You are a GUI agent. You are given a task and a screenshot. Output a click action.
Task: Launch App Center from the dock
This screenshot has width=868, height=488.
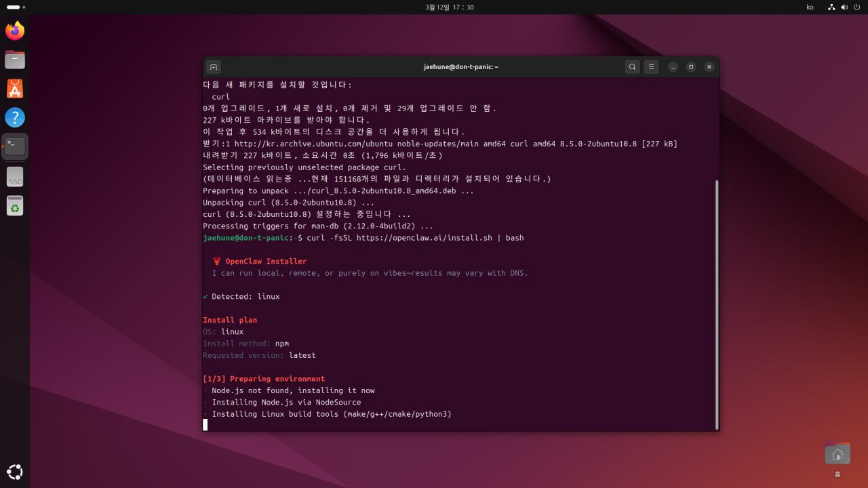[15, 88]
